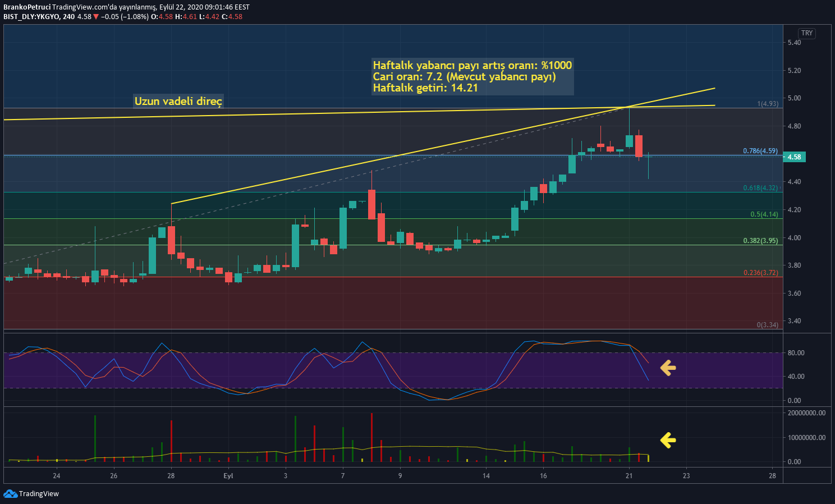Click the date label 14 on time axis
This screenshot has width=835, height=504.
486,476
